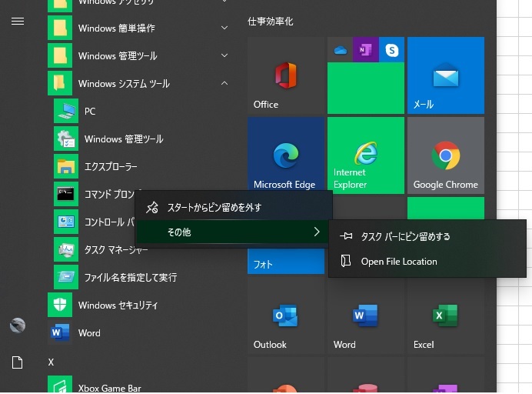Open the Office tile
This screenshot has width=532, height=394.
[286, 75]
